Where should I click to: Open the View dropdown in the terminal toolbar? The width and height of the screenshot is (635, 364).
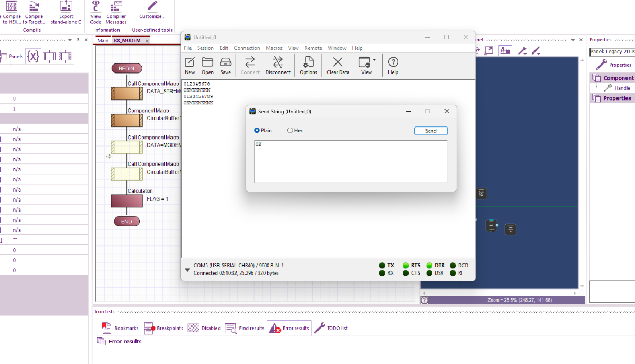click(x=366, y=65)
